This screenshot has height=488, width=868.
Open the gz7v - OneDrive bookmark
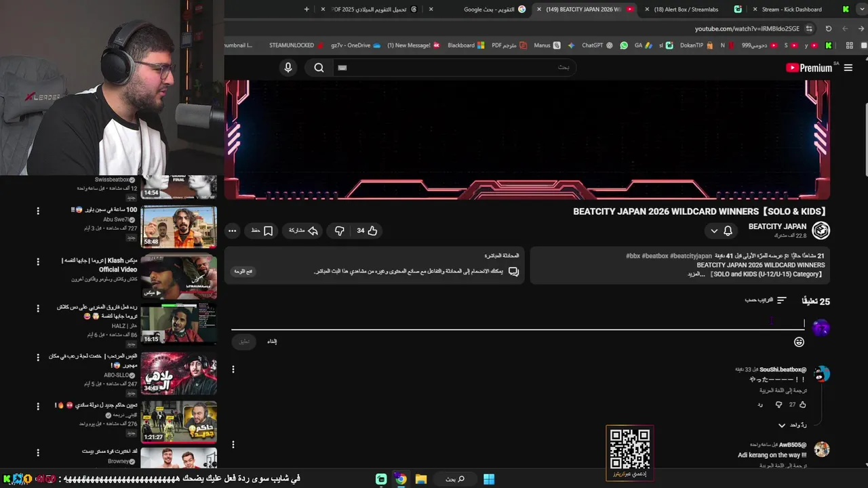point(355,45)
